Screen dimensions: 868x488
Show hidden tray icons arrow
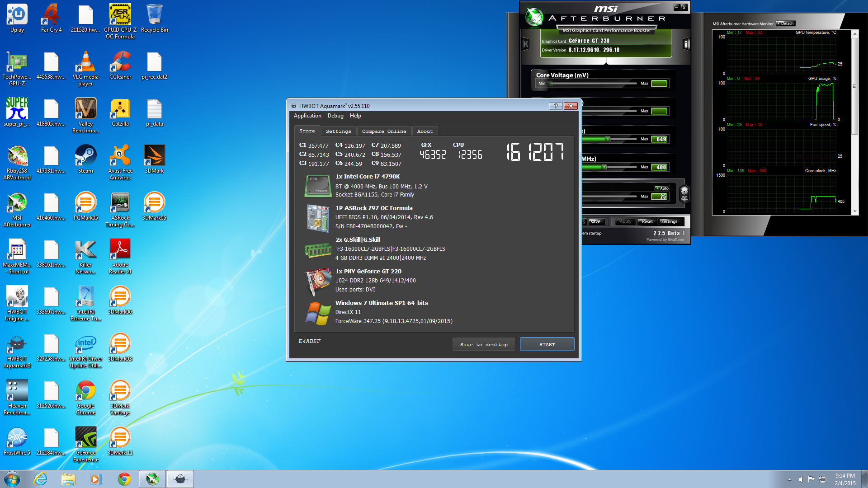point(789,479)
